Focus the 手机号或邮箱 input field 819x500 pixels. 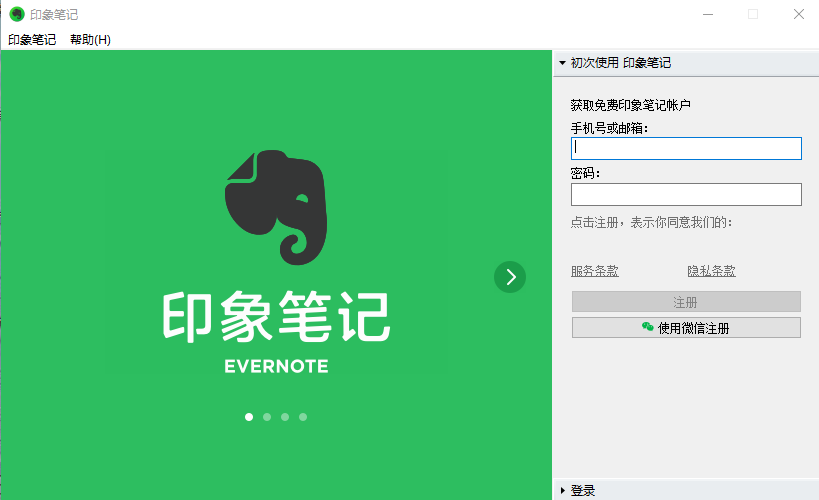686,149
